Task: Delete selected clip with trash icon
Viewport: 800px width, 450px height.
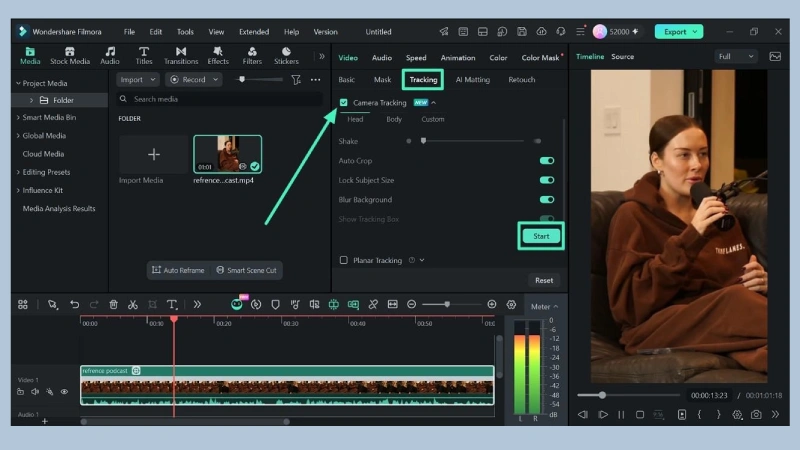Action: click(x=113, y=305)
